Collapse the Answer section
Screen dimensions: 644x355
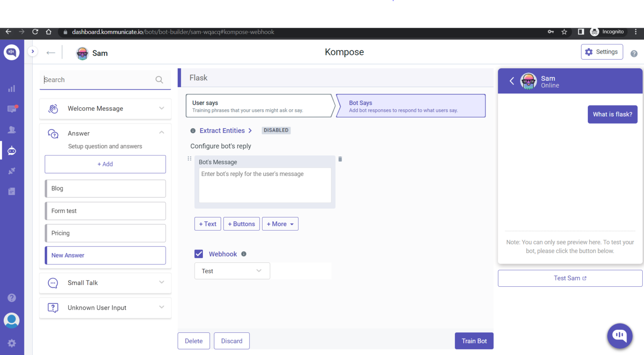(161, 133)
